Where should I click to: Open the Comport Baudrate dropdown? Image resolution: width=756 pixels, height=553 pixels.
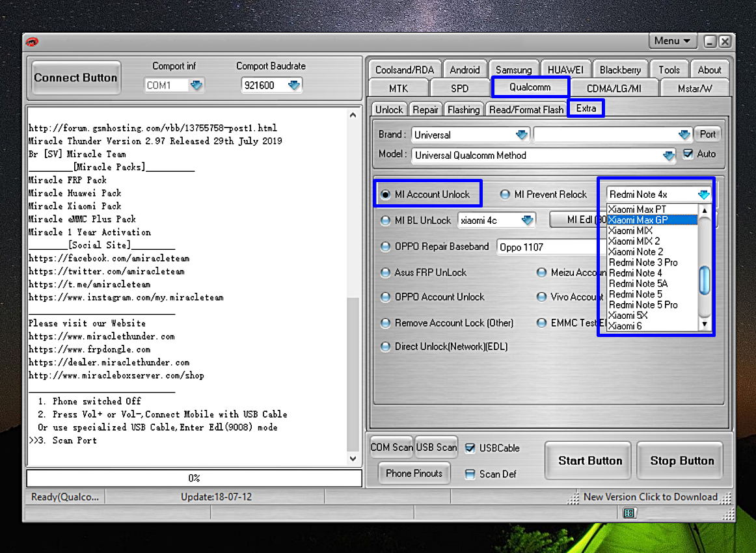294,85
